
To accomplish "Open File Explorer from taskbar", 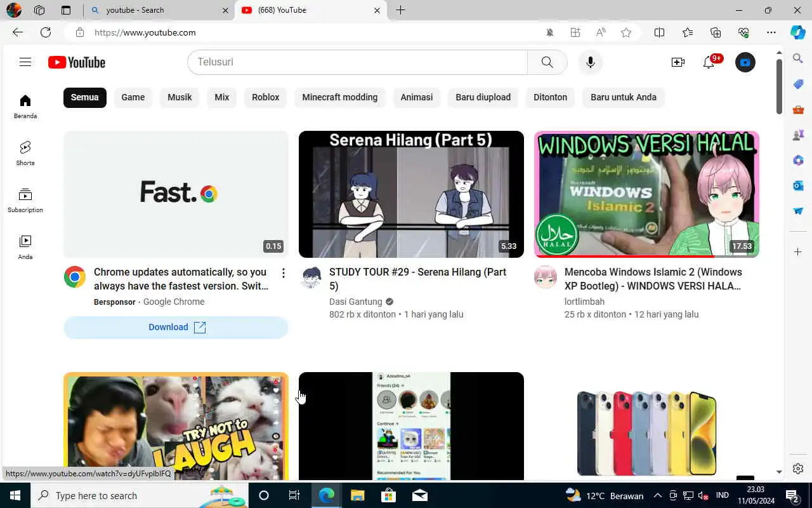I will tap(358, 495).
